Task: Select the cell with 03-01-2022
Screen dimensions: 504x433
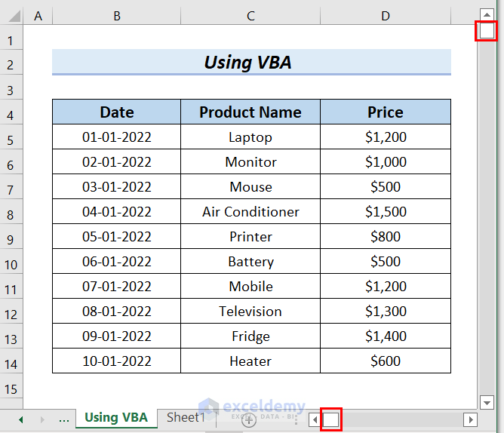Action: [x=117, y=187]
